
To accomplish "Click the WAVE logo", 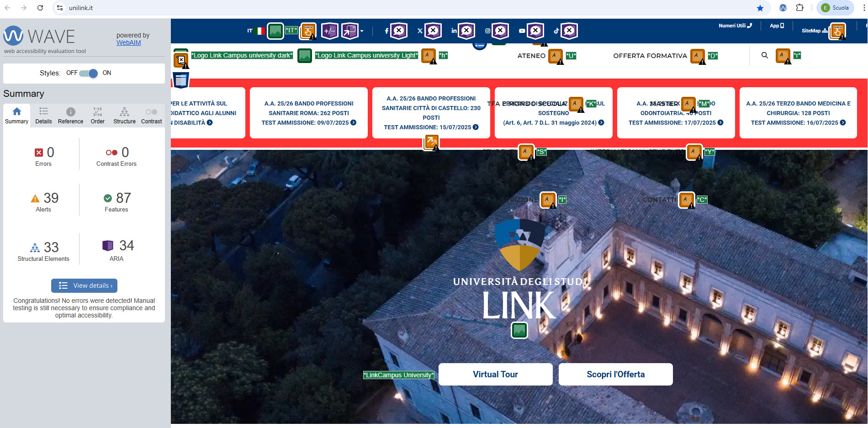I will 39,36.
